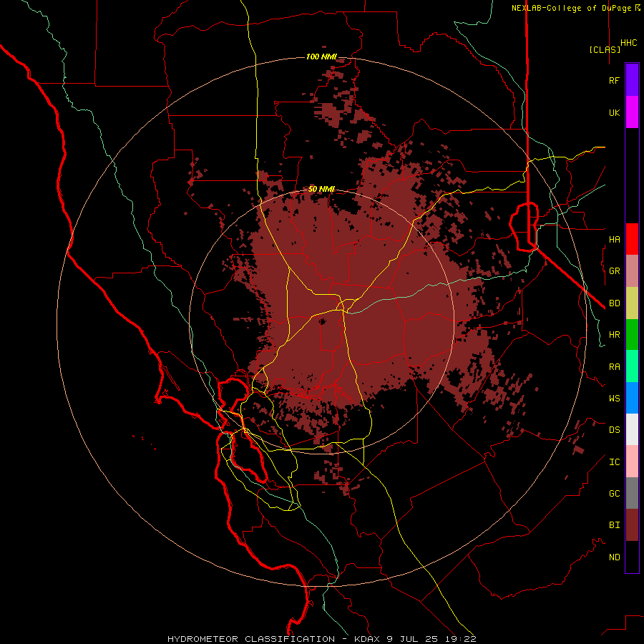
Task: Click the [CLAS] units label
Action: pos(605,49)
